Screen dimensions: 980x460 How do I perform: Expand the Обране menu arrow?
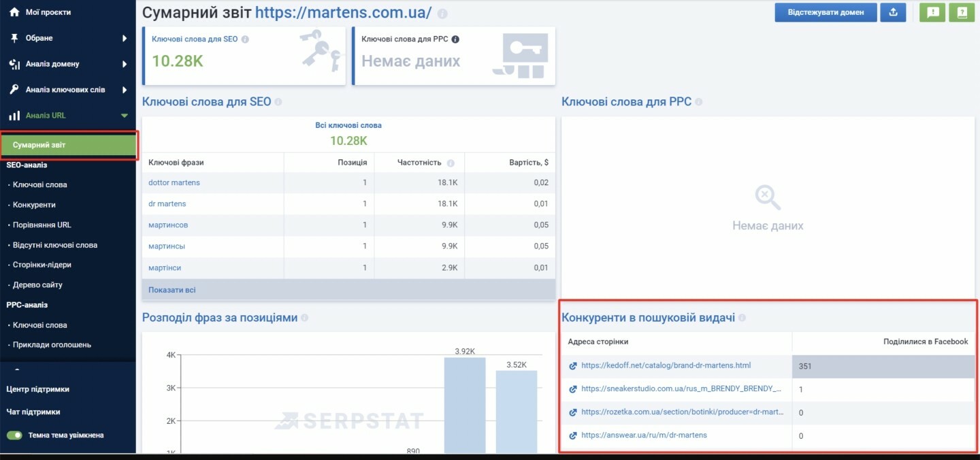[125, 38]
